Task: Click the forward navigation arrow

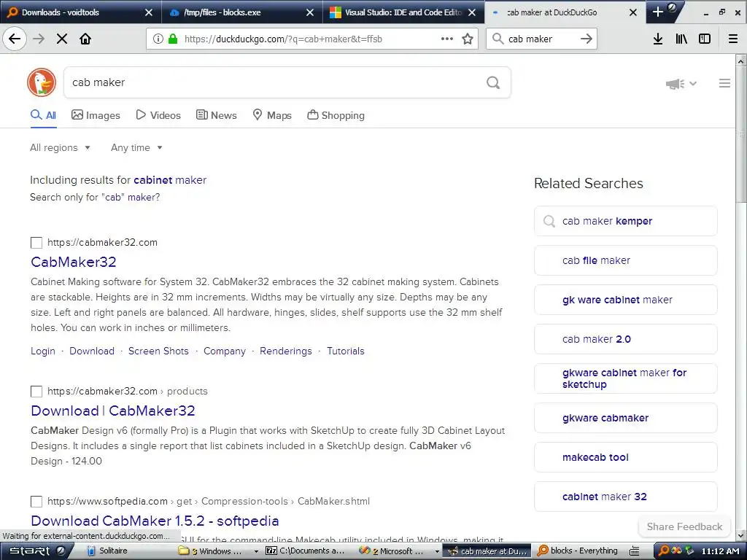Action: [39, 39]
